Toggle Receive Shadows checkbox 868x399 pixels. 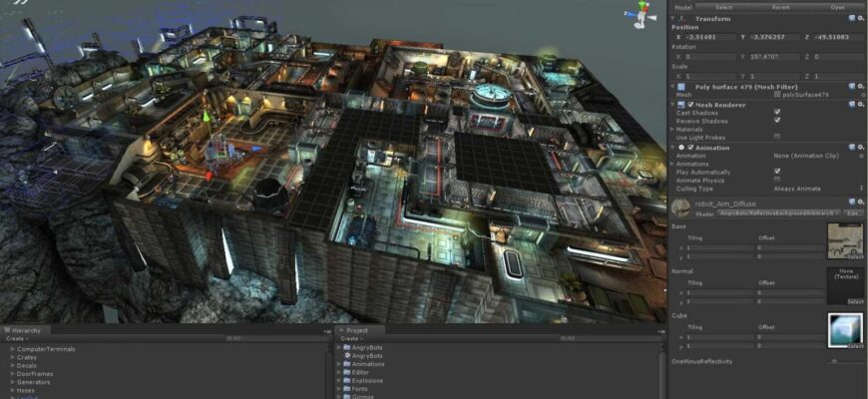(x=777, y=121)
